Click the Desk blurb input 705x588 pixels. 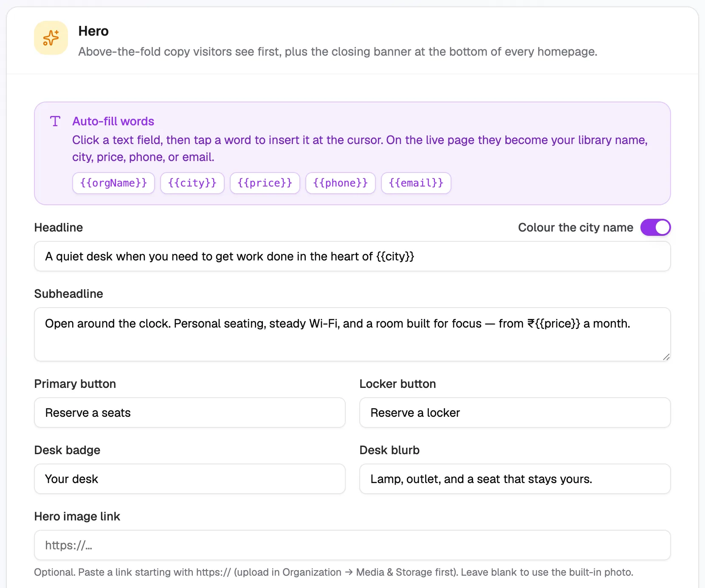click(515, 479)
